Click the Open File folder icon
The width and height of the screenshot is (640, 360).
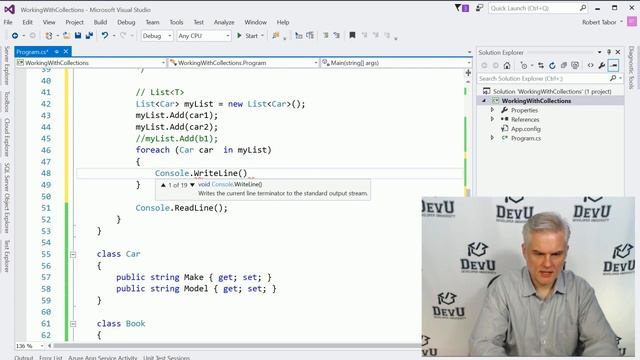(66, 36)
